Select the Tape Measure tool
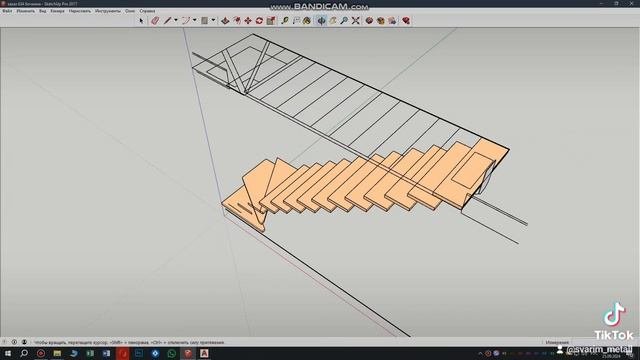Image resolution: width=640 pixels, height=360 pixels. [x=284, y=20]
